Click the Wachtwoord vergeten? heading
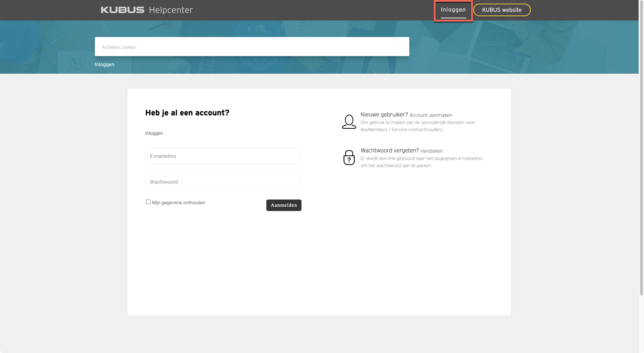 point(390,150)
